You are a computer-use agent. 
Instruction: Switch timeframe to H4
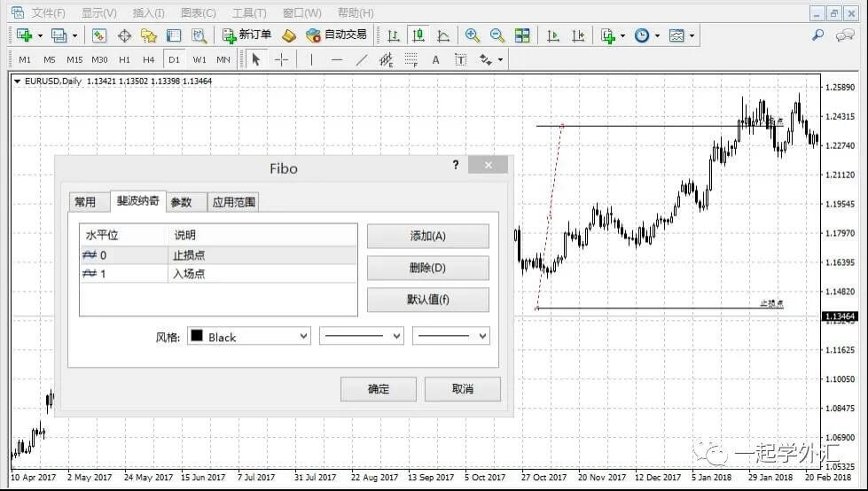click(148, 59)
